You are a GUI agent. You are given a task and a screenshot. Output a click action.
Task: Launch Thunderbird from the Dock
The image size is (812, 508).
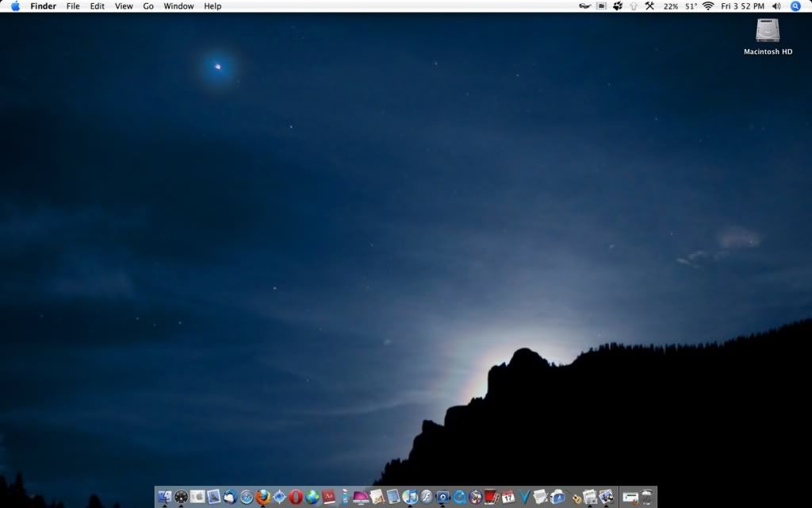tap(230, 497)
